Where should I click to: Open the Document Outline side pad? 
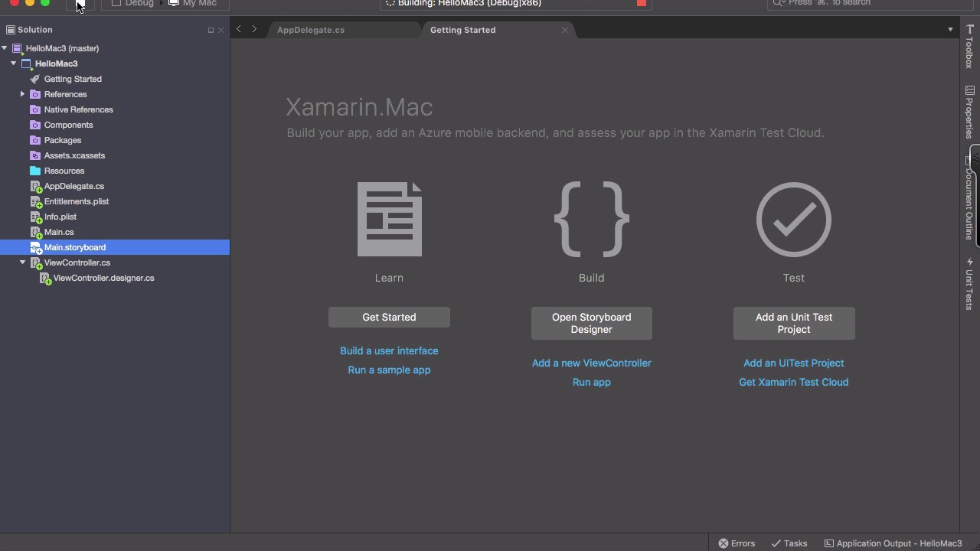click(969, 198)
